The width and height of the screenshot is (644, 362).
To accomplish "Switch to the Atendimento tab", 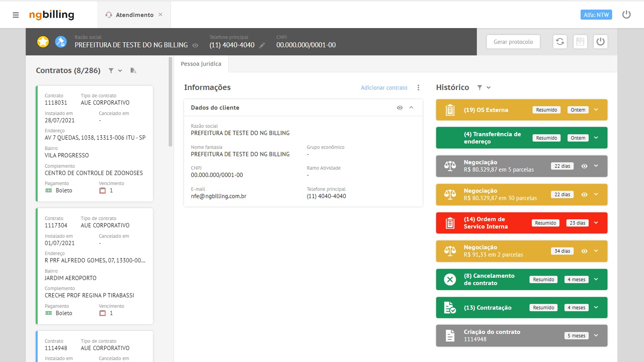I will 134,15.
